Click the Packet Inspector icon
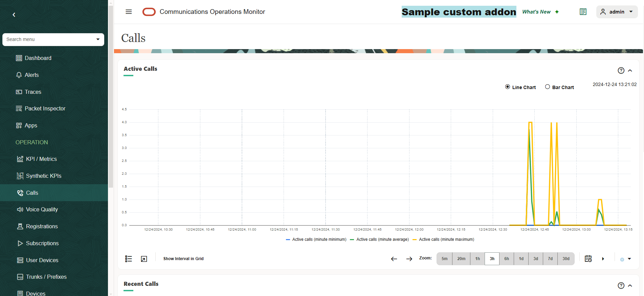The width and height of the screenshot is (644, 296). [x=19, y=108]
